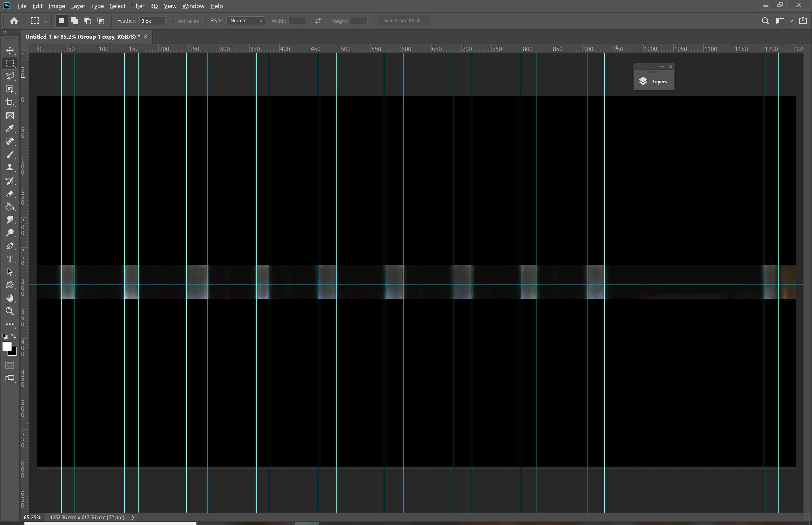This screenshot has width=812, height=525.
Task: Close the floating Layers panel
Action: 670,66
